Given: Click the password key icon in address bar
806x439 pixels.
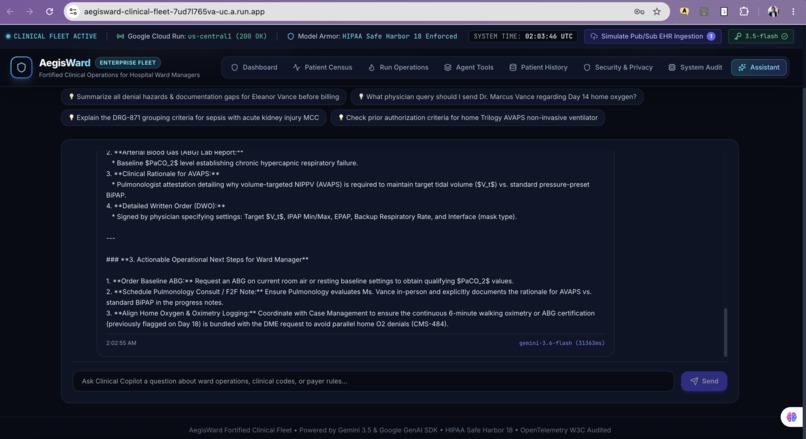Looking at the screenshot, I should pos(639,11).
